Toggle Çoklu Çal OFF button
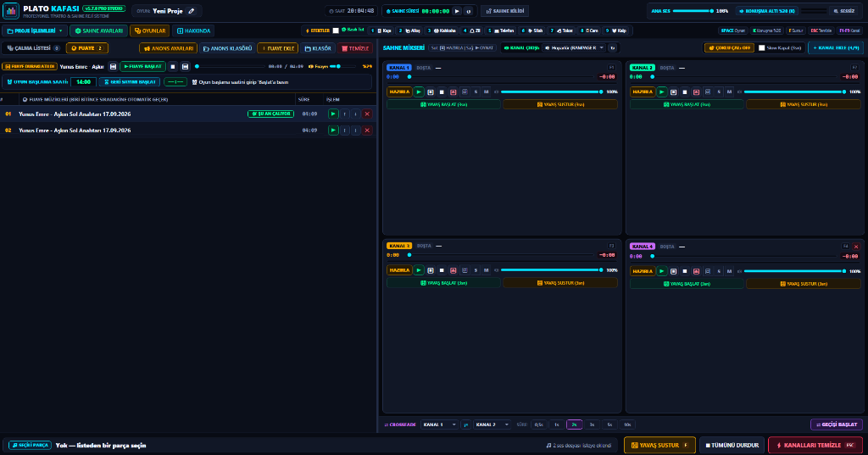The height and width of the screenshot is (455, 868). click(x=729, y=48)
